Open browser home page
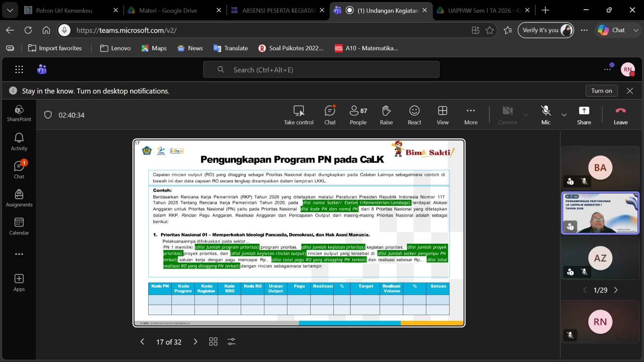 [46, 30]
